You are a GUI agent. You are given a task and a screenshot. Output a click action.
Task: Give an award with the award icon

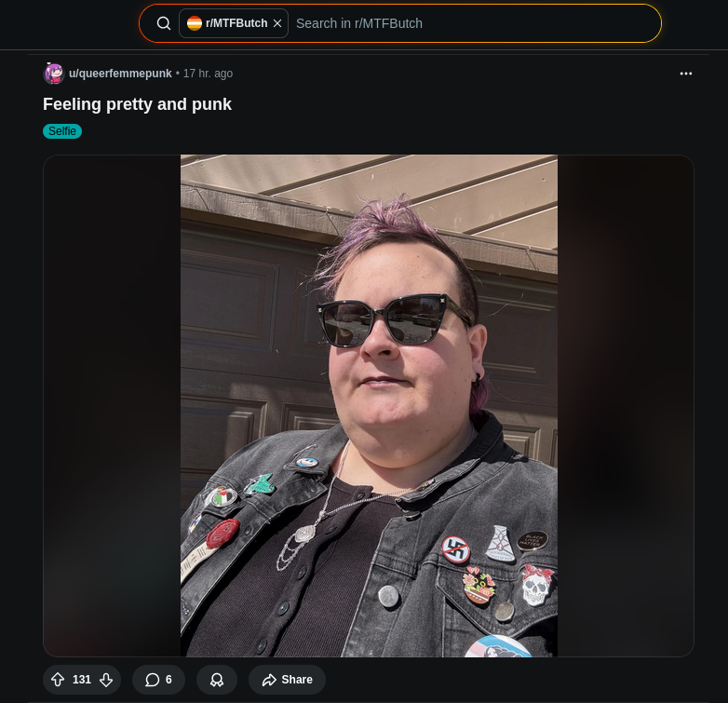(217, 680)
